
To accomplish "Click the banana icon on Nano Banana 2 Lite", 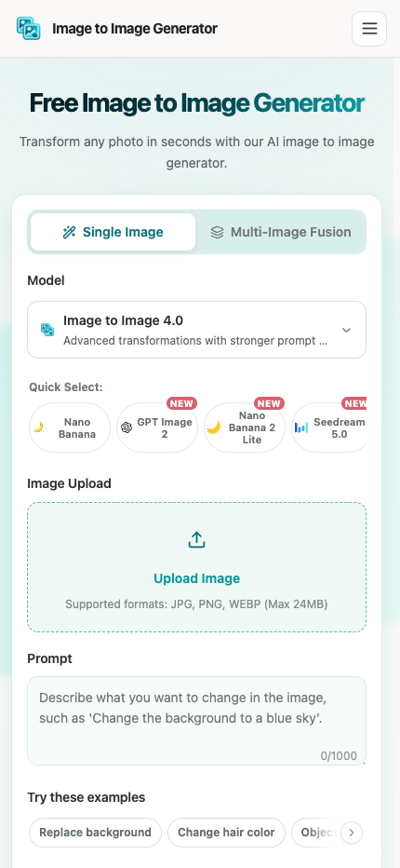I will click(214, 427).
